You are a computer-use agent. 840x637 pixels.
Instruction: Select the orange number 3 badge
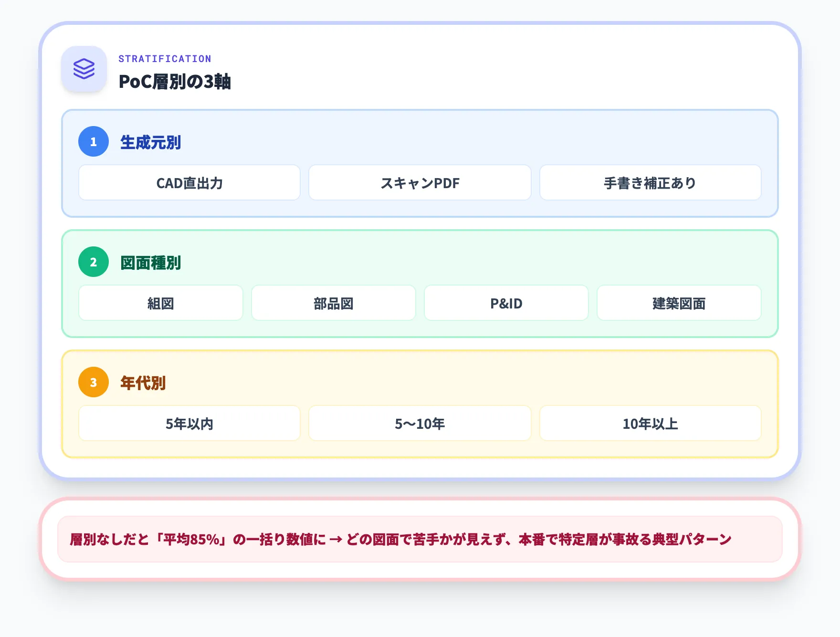tap(93, 382)
